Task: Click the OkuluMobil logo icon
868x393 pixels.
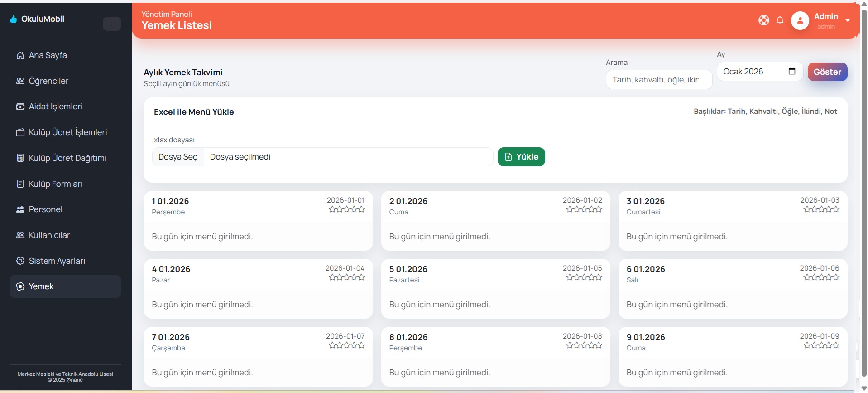Action: [x=14, y=19]
